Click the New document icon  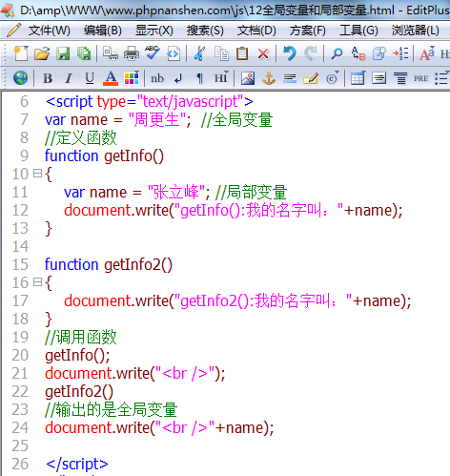tap(21, 53)
